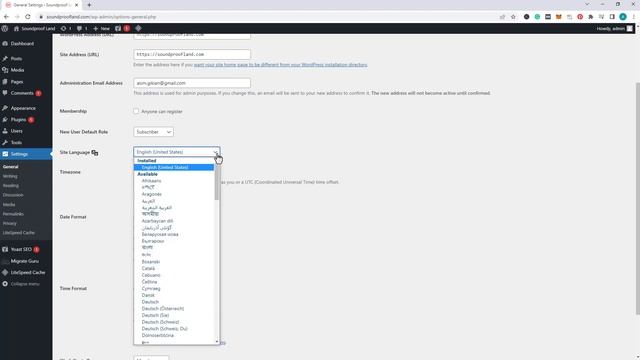
Task: Open Media in the main sidebar menu
Action: (x=17, y=70)
